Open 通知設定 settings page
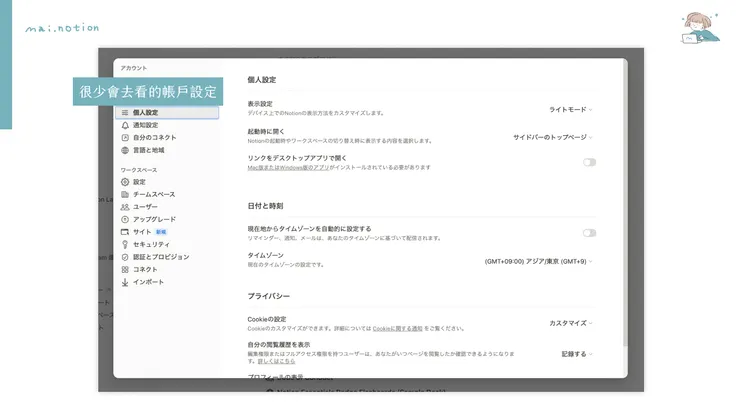 [x=167, y=125]
